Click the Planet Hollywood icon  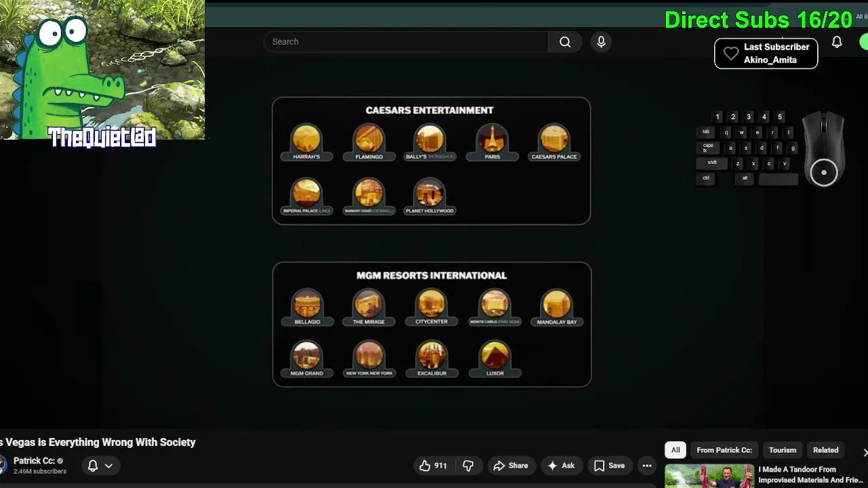[430, 197]
